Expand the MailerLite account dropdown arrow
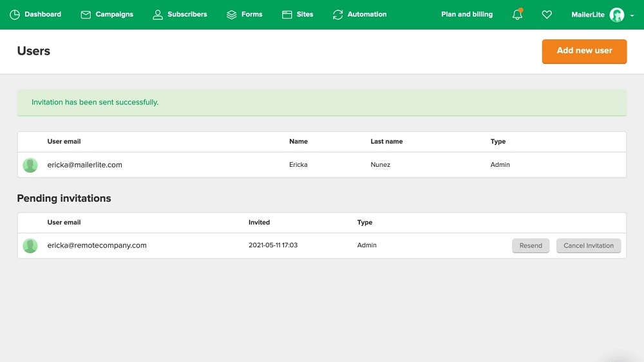This screenshot has width=644, height=362. point(632,15)
